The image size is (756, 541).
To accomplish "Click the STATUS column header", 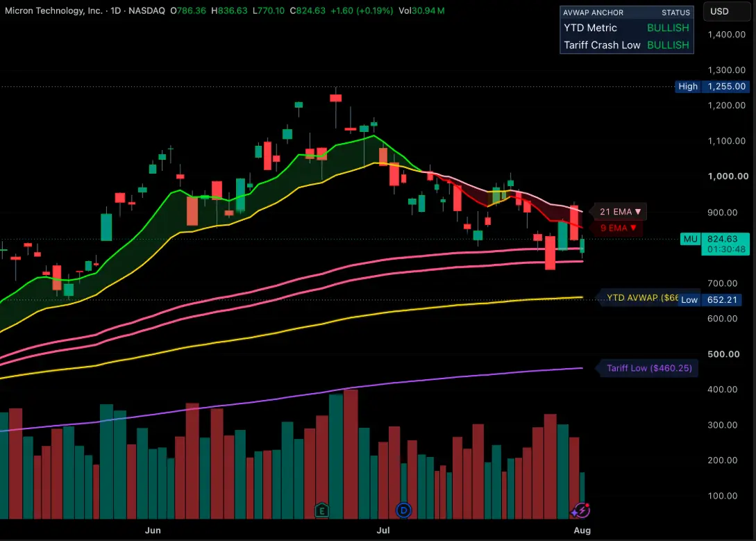I will click(x=675, y=13).
